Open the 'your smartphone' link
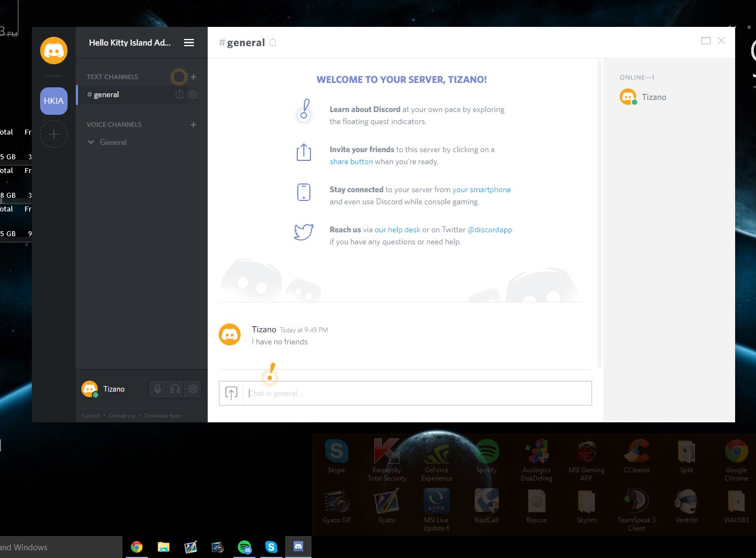Image resolution: width=756 pixels, height=558 pixels. 482,189
